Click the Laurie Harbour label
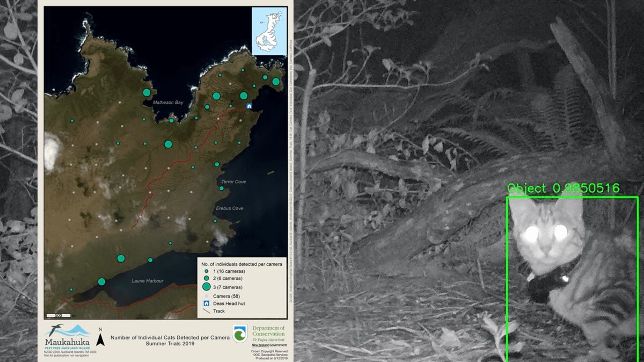This screenshot has width=644, height=362. [148, 281]
